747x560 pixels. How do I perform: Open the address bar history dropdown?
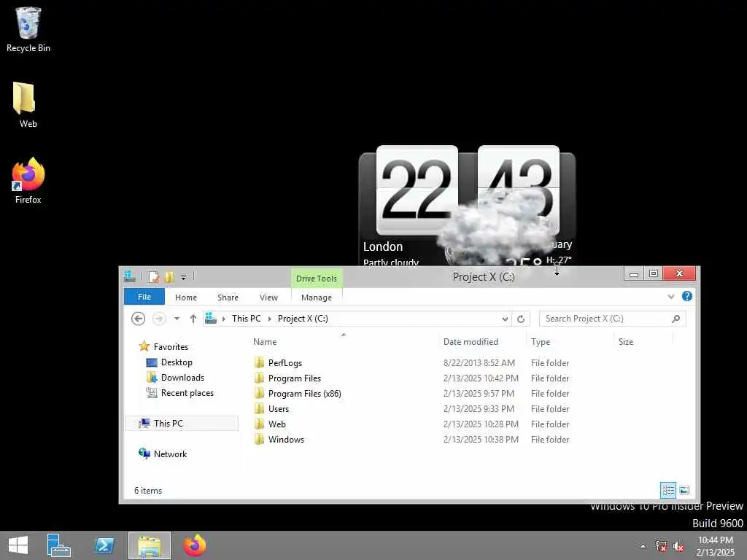(x=505, y=319)
